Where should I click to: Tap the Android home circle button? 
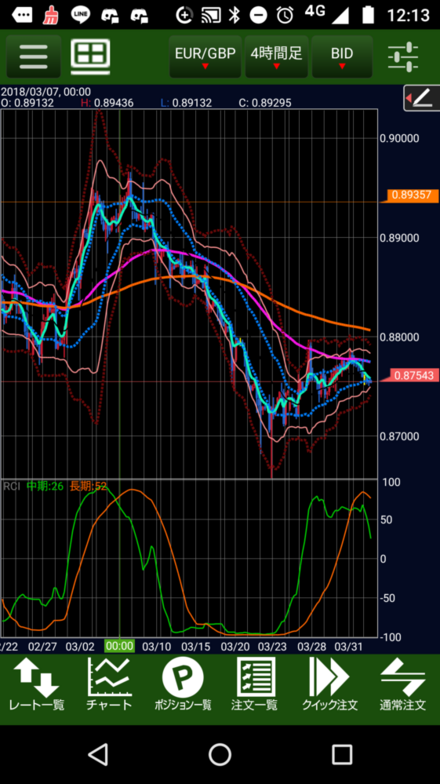[x=220, y=754]
